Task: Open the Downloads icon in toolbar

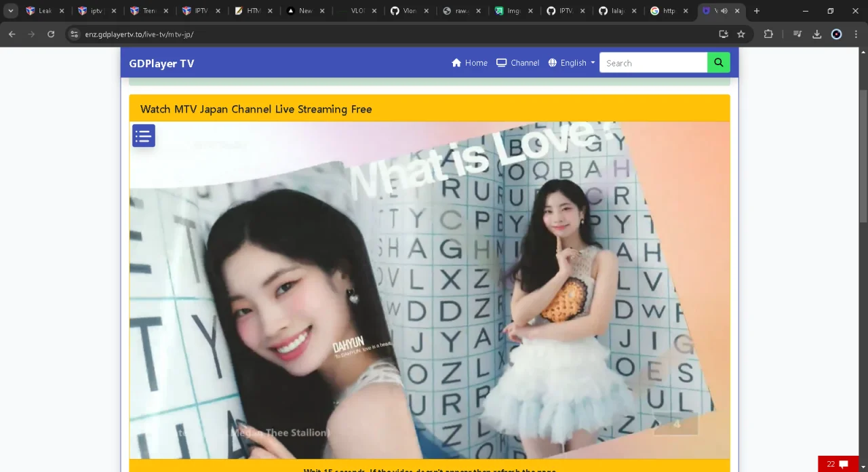Action: click(816, 34)
